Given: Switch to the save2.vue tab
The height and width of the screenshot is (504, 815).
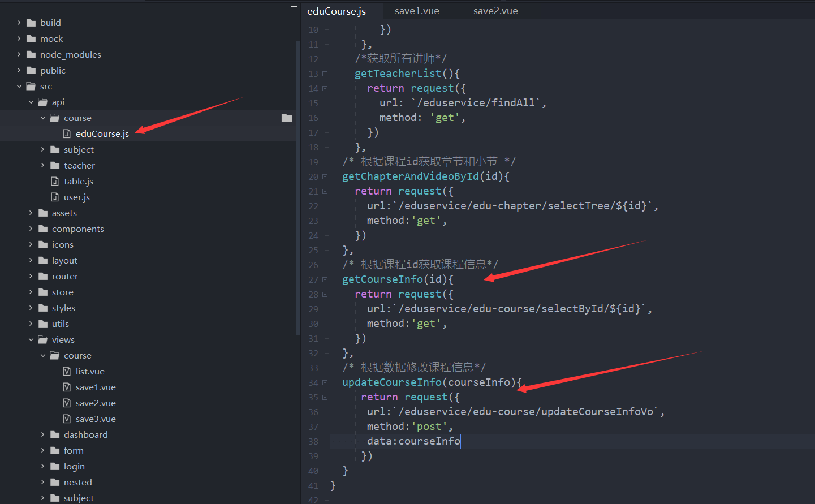Looking at the screenshot, I should point(495,11).
